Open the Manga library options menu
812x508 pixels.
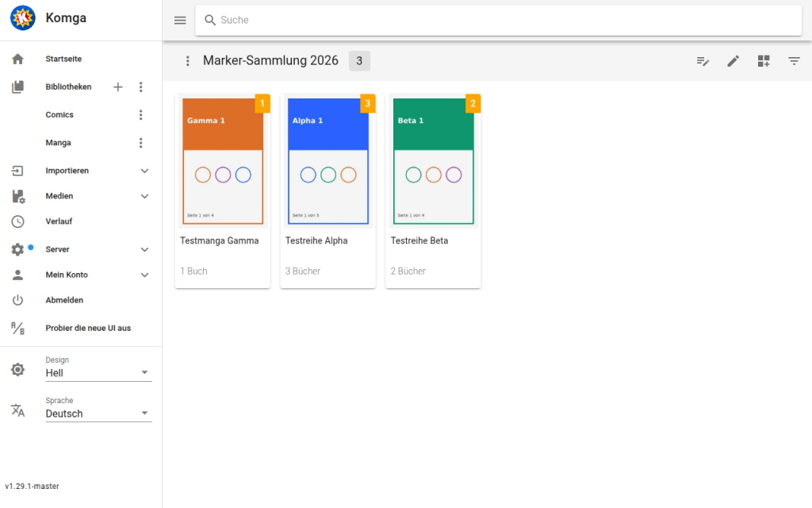tap(141, 143)
